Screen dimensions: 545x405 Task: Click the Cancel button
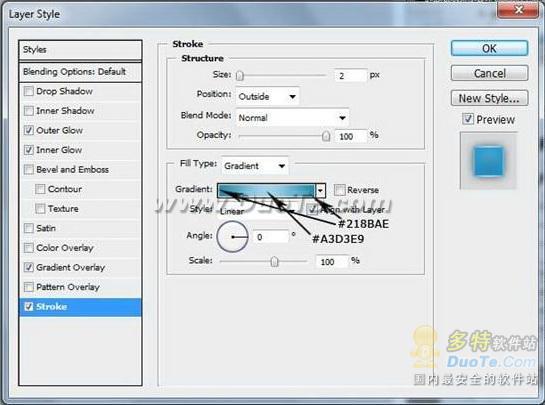click(489, 73)
